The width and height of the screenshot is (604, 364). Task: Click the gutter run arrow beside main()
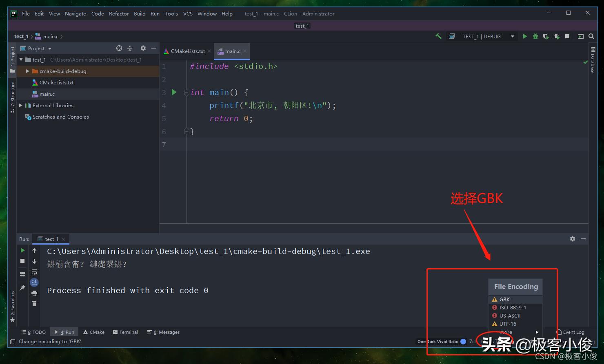174,92
